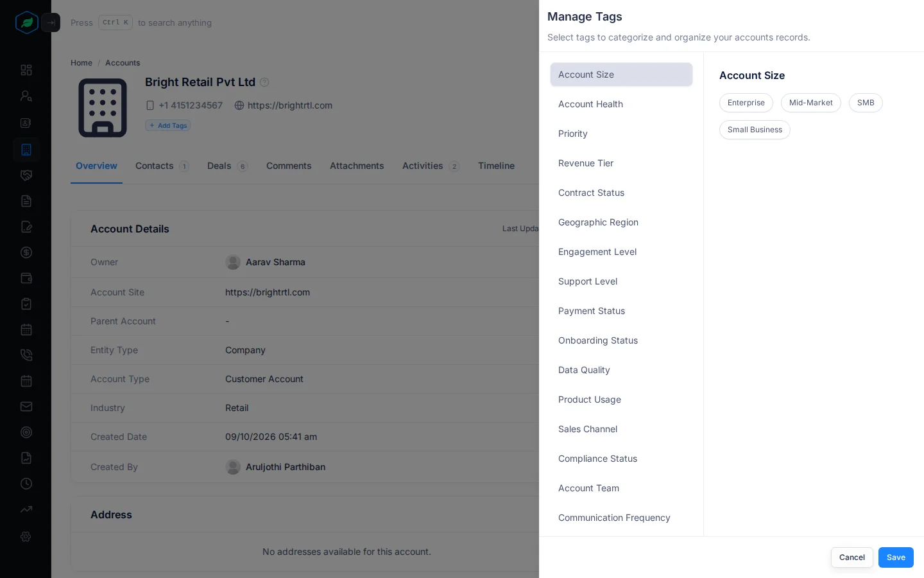Screen dimensions: 924x578
Task: Open the phone calls icon in sidebar
Action: point(26,355)
